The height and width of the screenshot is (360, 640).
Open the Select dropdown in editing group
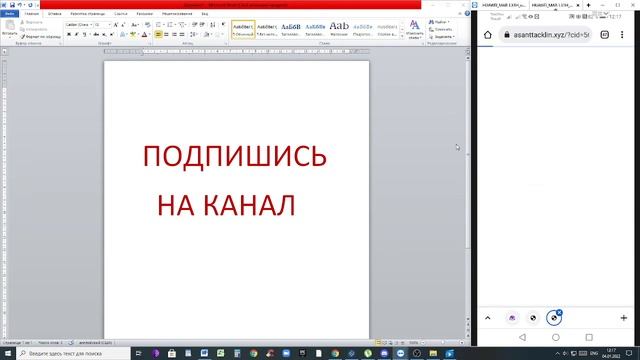pos(442,37)
